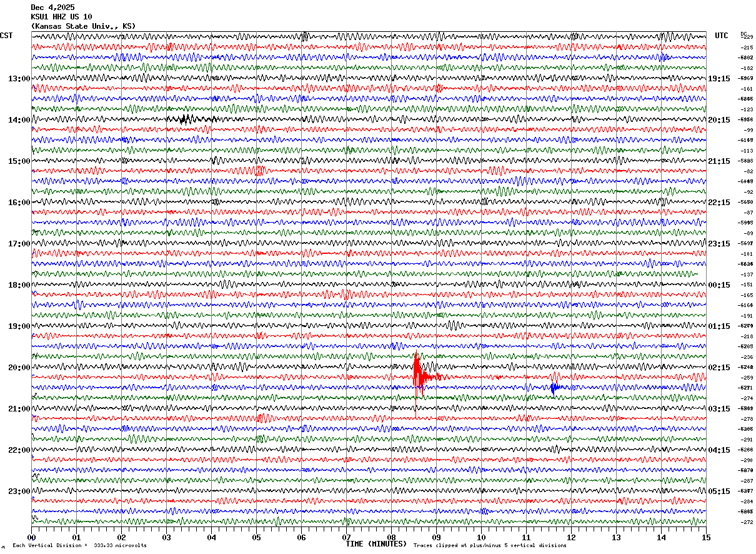Click the 00:15 UTC time label
Image resolution: width=756 pixels, height=554 pixels.
click(719, 285)
